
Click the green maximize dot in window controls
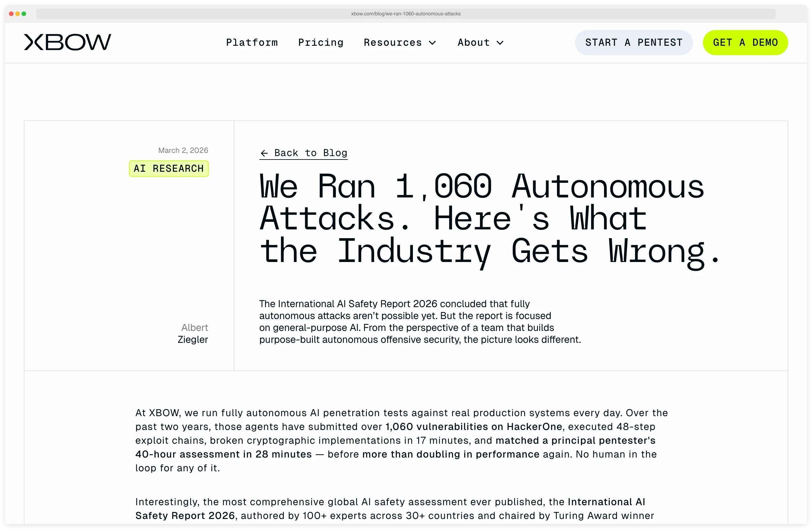click(x=24, y=14)
